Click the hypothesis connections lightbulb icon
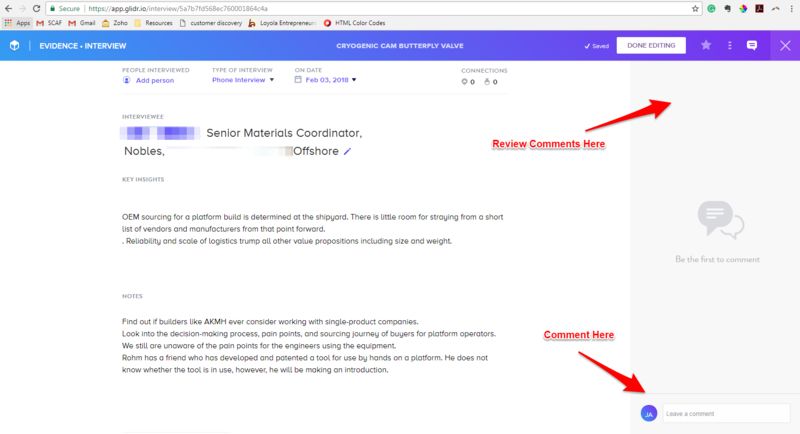The width and height of the screenshot is (800, 434). pos(466,81)
